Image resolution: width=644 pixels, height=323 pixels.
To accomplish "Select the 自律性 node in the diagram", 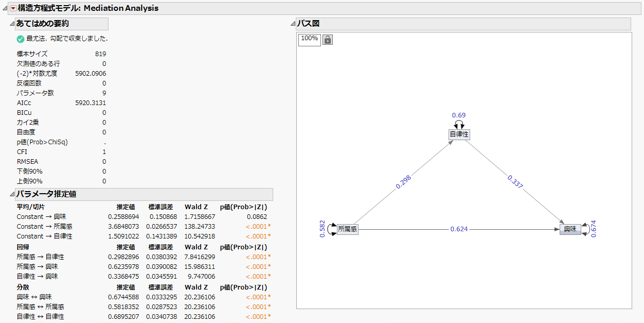I will [x=459, y=134].
